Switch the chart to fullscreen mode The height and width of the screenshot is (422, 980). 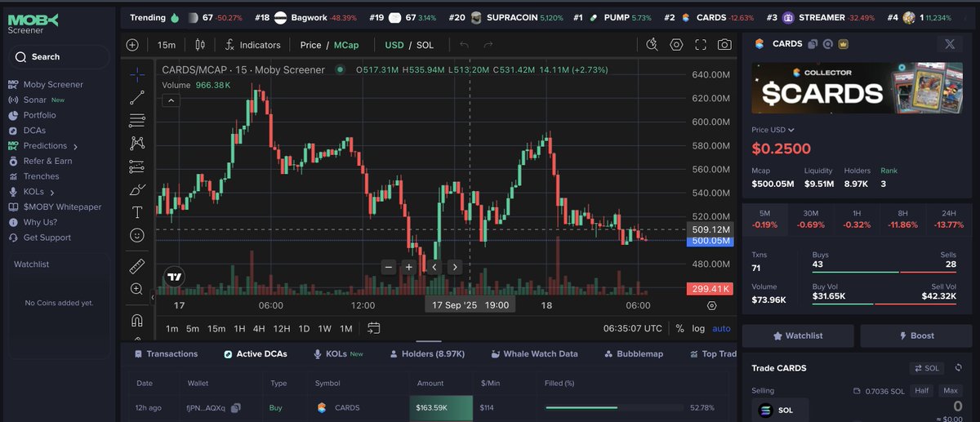[701, 45]
